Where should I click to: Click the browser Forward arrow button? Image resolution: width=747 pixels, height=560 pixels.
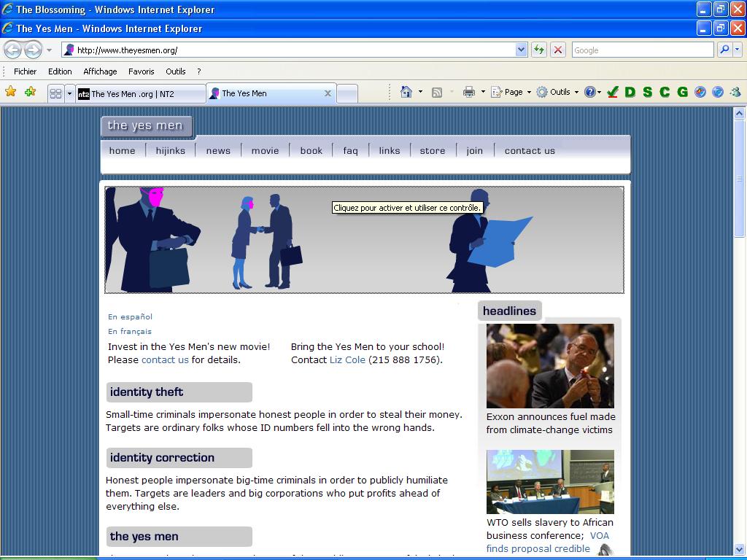33,50
